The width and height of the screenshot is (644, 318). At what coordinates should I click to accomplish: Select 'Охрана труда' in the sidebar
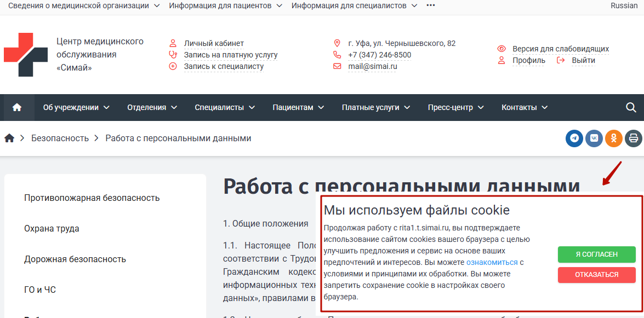point(52,228)
